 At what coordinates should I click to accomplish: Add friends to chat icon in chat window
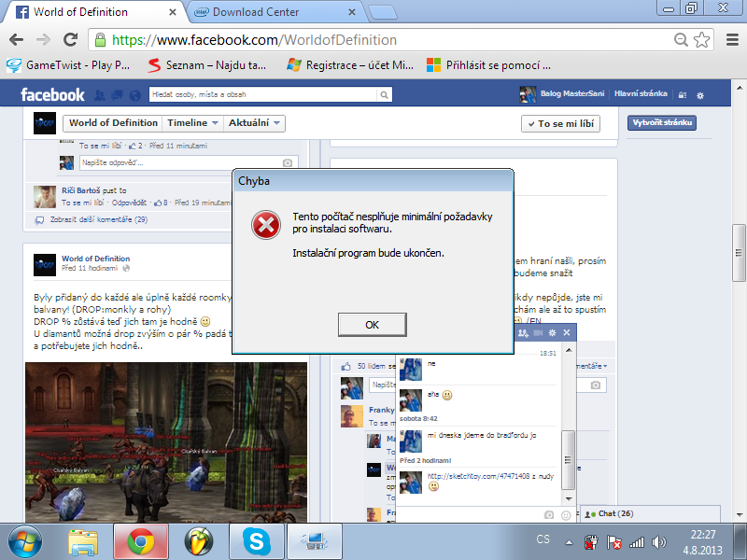523,333
